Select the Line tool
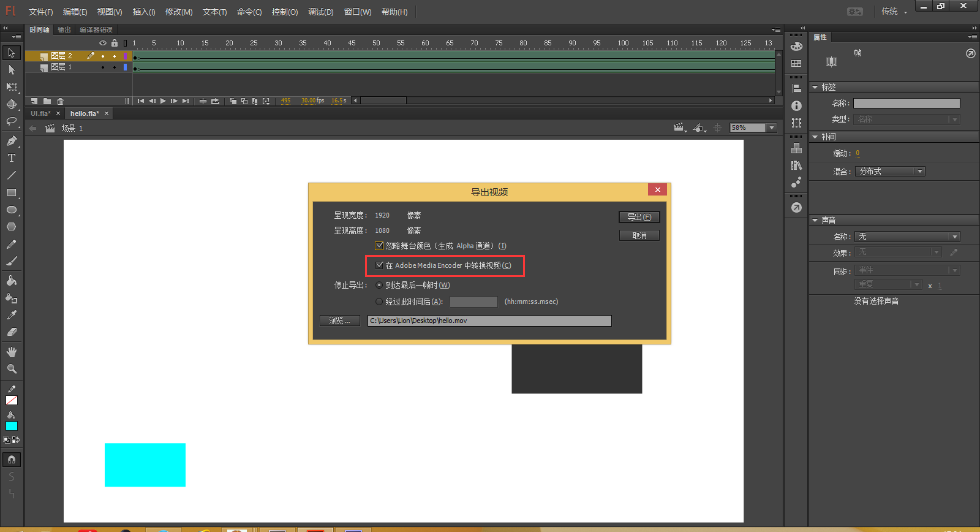 point(12,175)
